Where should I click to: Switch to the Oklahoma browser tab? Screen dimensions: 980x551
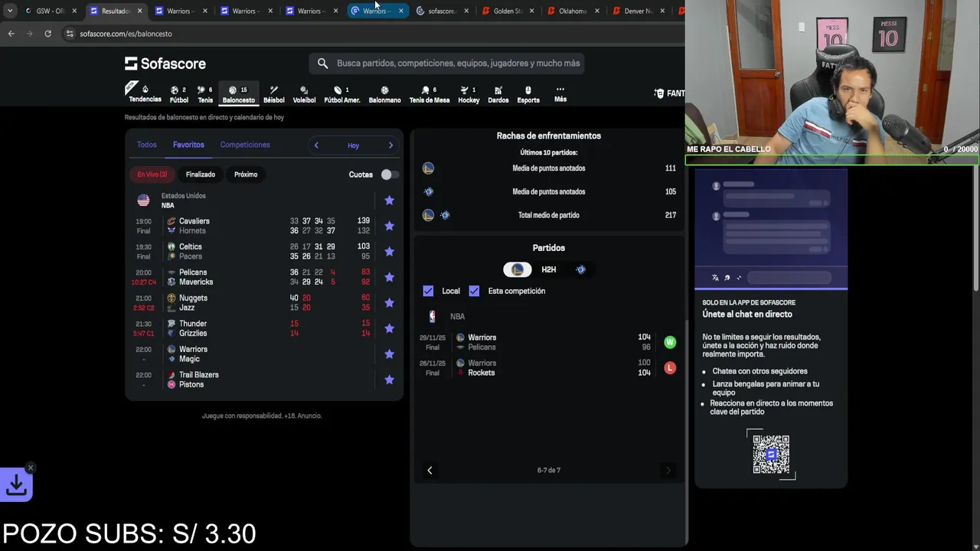[x=573, y=11]
